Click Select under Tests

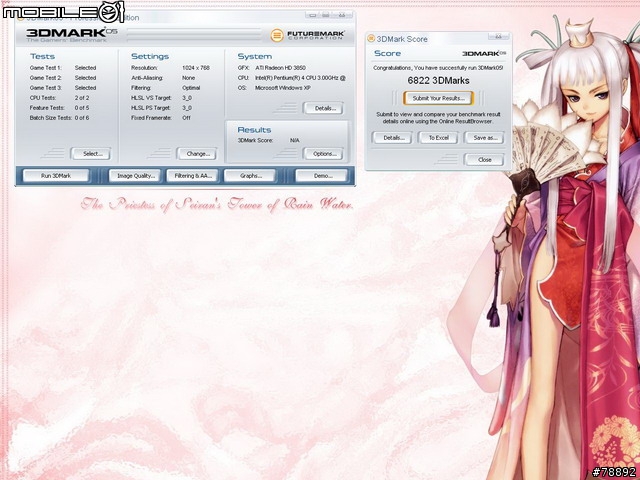click(91, 154)
